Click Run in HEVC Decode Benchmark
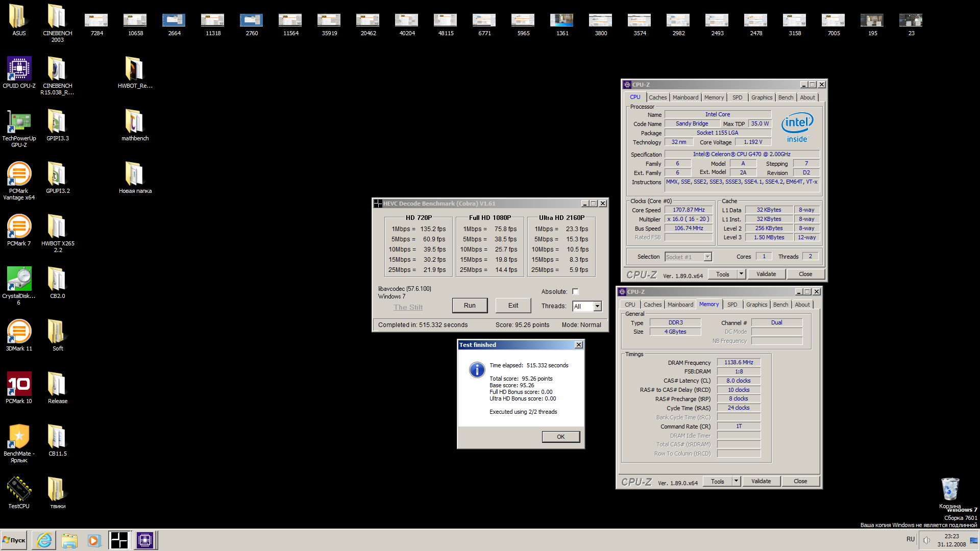The height and width of the screenshot is (551, 980). point(470,306)
